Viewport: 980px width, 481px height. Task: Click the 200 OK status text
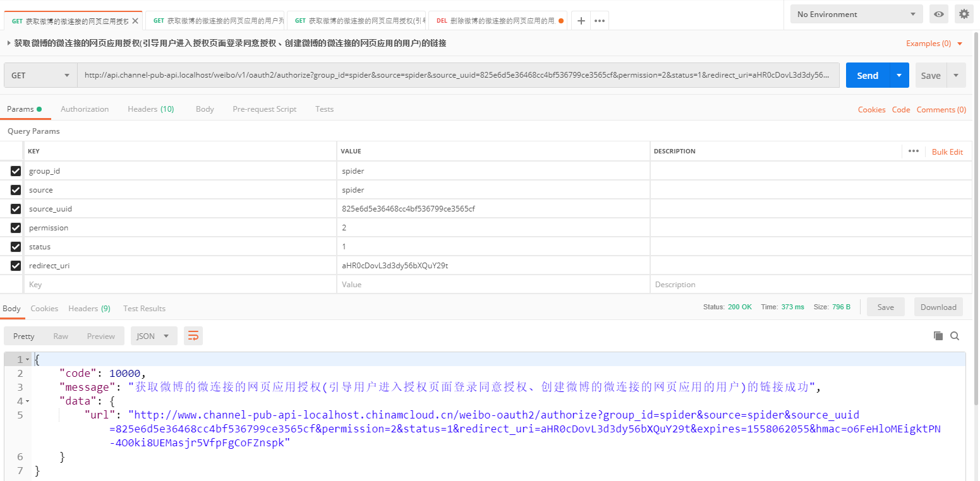click(739, 307)
